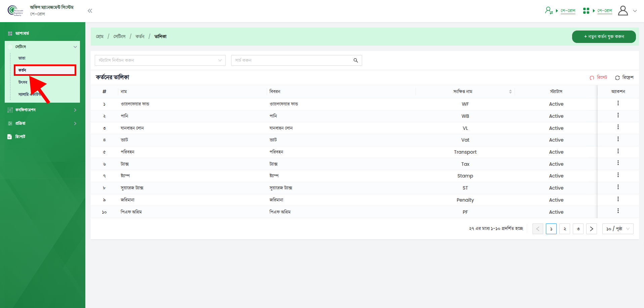
Task: Select উৎসব in sidebar submenu
Action: tap(23, 82)
